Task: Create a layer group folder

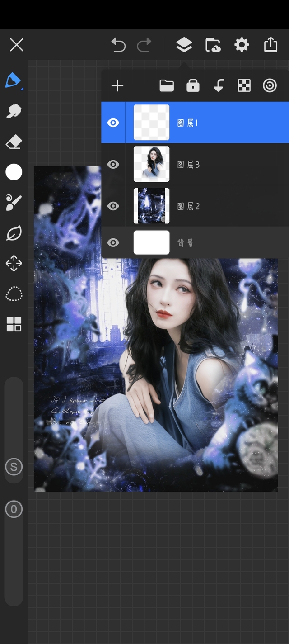Action: [x=167, y=85]
